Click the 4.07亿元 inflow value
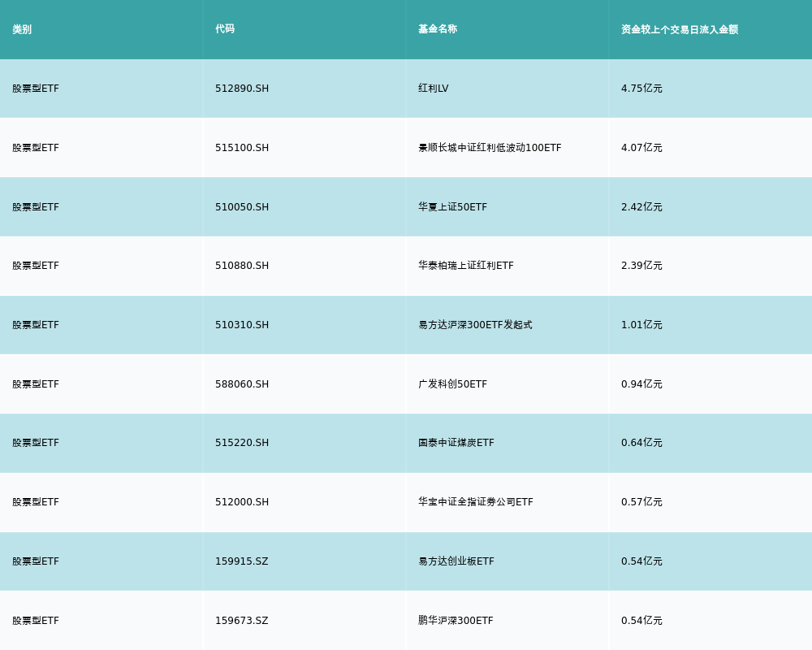This screenshot has height=650, width=812. click(x=641, y=148)
